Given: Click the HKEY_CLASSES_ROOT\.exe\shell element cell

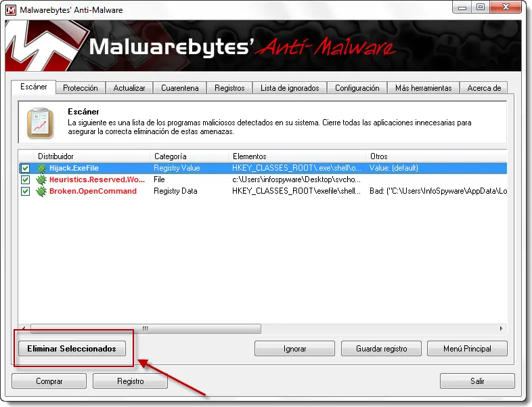Looking at the screenshot, I should (297, 168).
